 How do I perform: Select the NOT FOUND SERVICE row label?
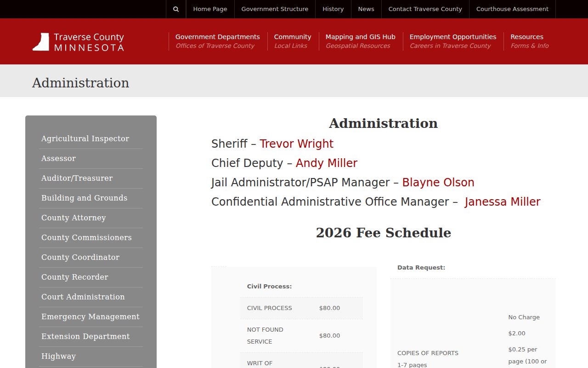click(x=265, y=336)
